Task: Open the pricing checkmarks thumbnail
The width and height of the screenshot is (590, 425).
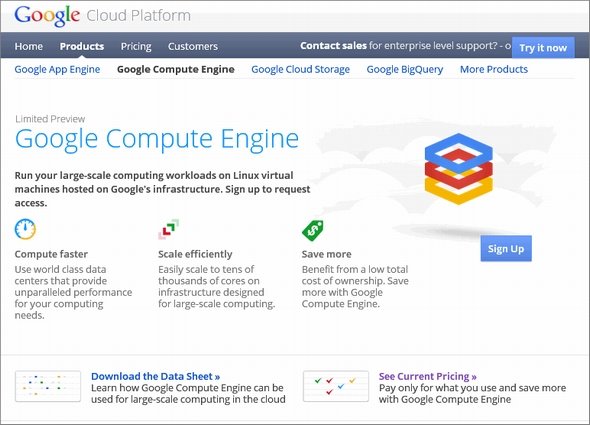Action: point(336,386)
